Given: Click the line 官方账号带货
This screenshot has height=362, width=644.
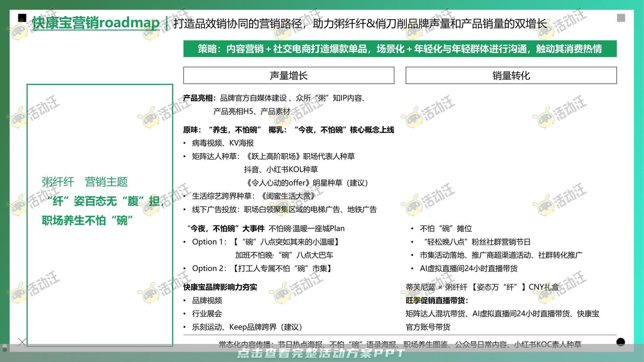Looking at the screenshot, I should click(428, 327).
